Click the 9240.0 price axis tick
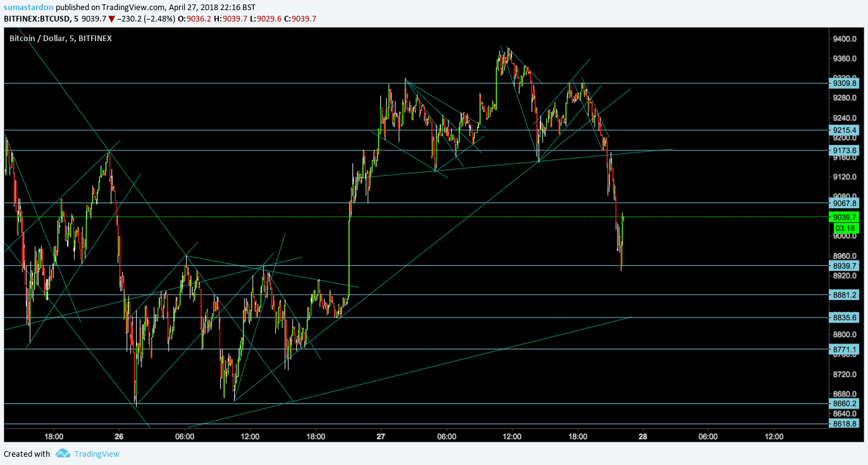 845,118
